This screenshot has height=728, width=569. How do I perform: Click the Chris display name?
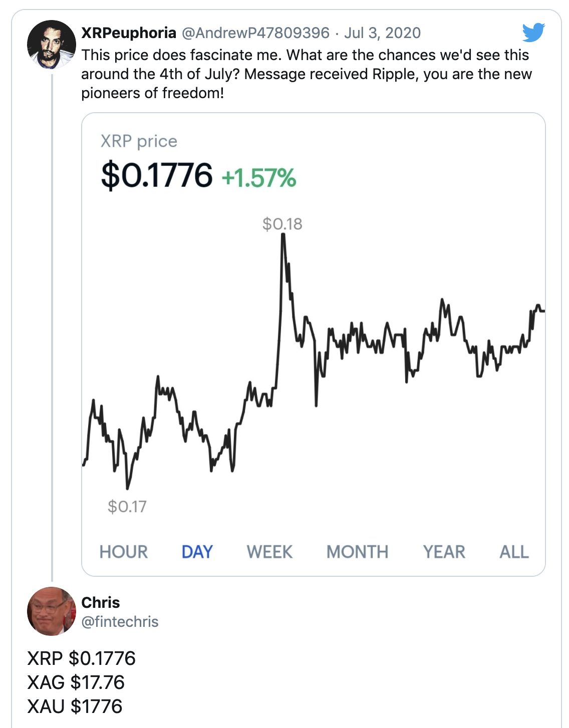click(x=101, y=602)
